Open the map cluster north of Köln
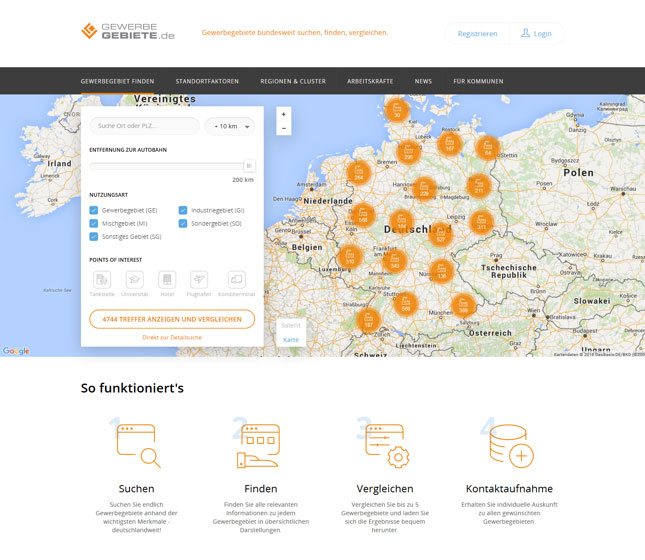 point(362,215)
